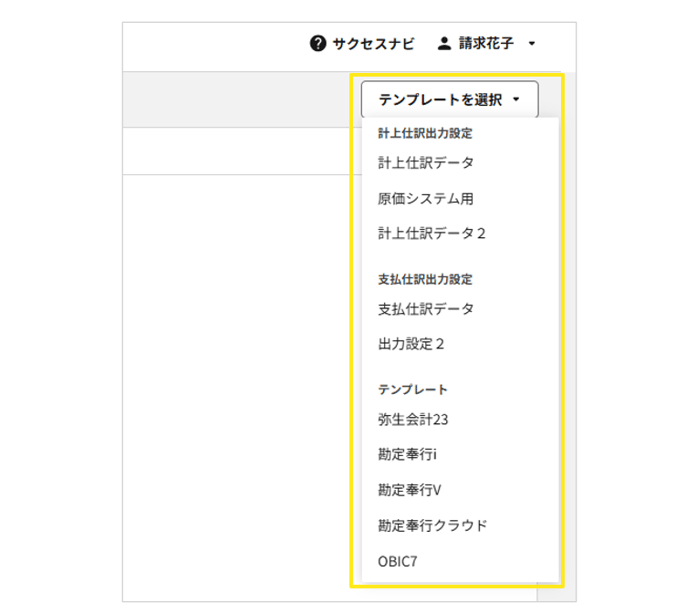The image size is (676, 613).
Task: Select OBIC7 template
Action: 397,561
